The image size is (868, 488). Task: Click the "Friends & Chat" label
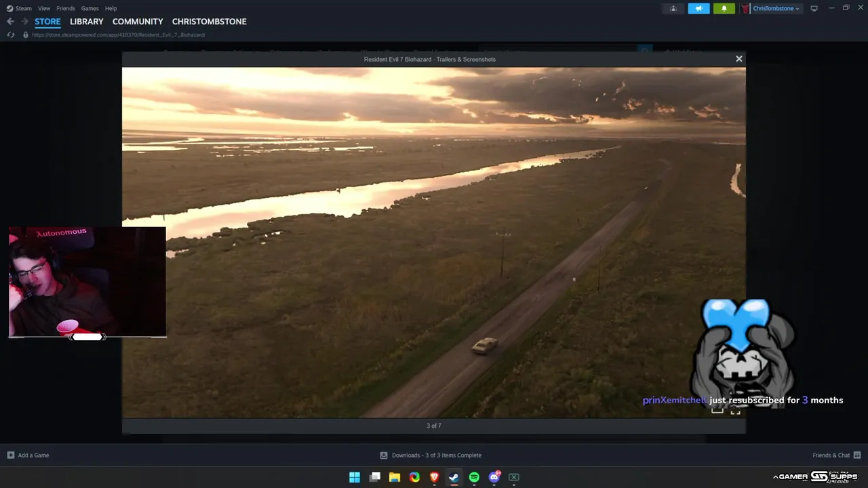(831, 455)
